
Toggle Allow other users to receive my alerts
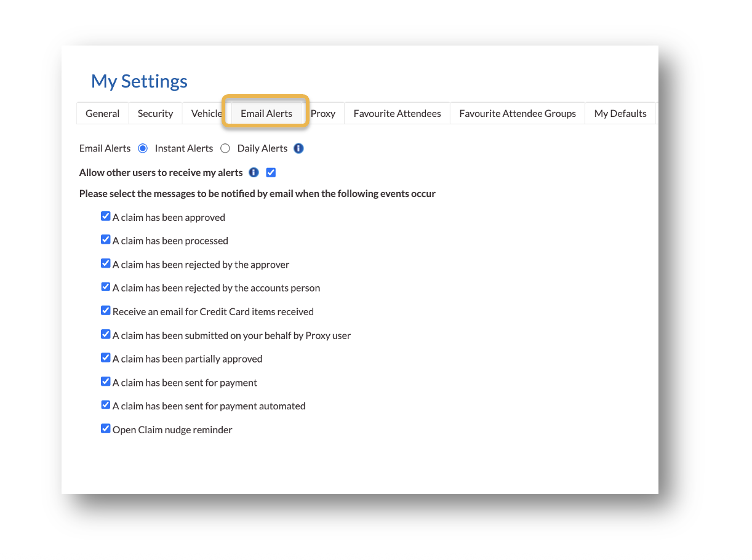tap(271, 172)
